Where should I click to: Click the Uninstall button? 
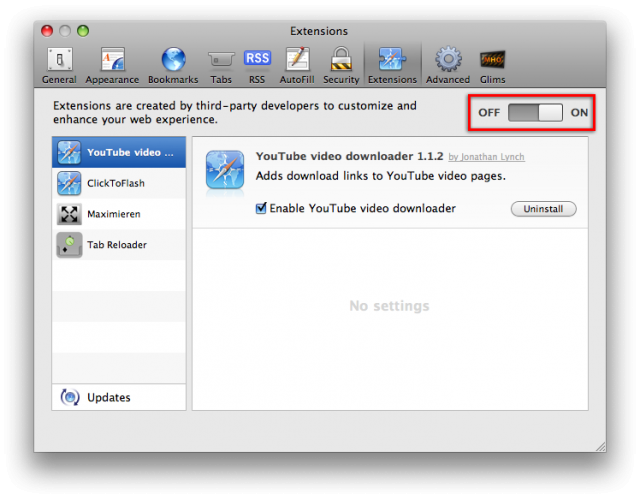click(x=544, y=209)
